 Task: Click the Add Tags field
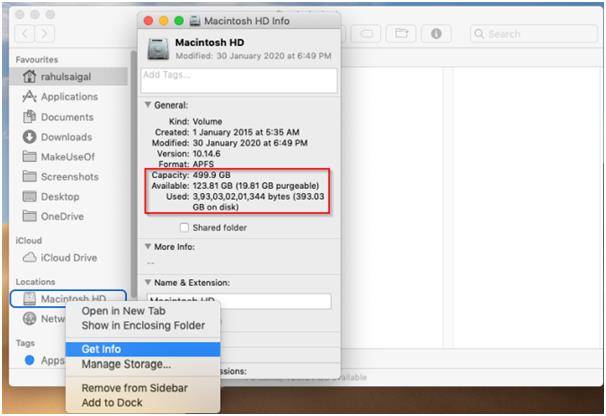pos(239,80)
